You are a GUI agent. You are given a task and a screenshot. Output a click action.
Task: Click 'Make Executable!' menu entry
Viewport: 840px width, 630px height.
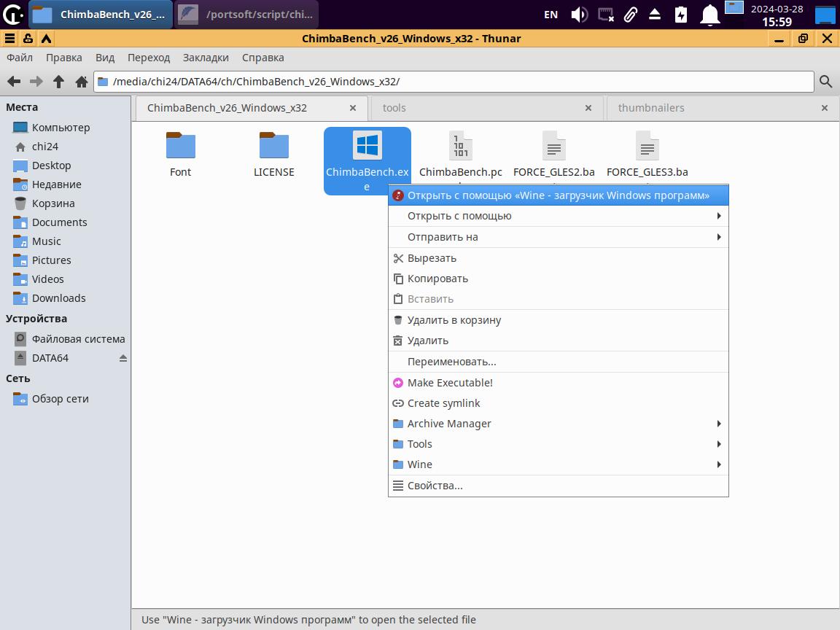coord(559,383)
